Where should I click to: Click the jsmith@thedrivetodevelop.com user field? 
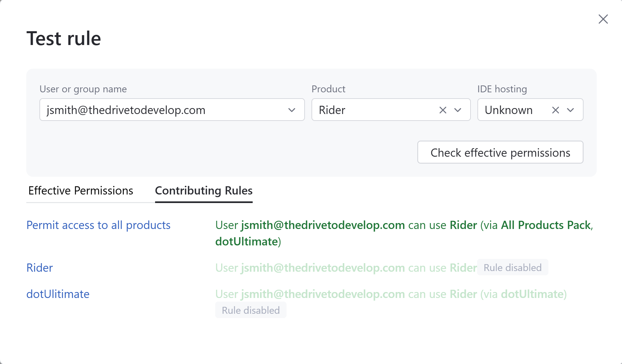(172, 110)
